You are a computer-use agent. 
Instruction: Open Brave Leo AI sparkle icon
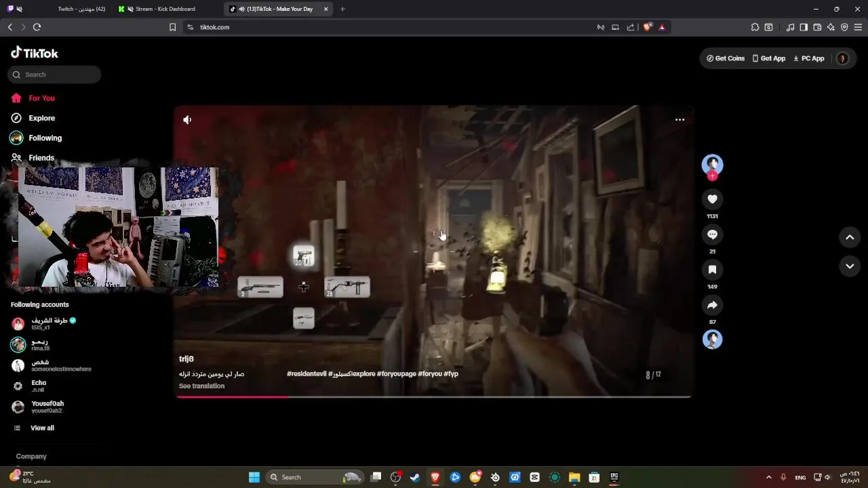tap(831, 27)
